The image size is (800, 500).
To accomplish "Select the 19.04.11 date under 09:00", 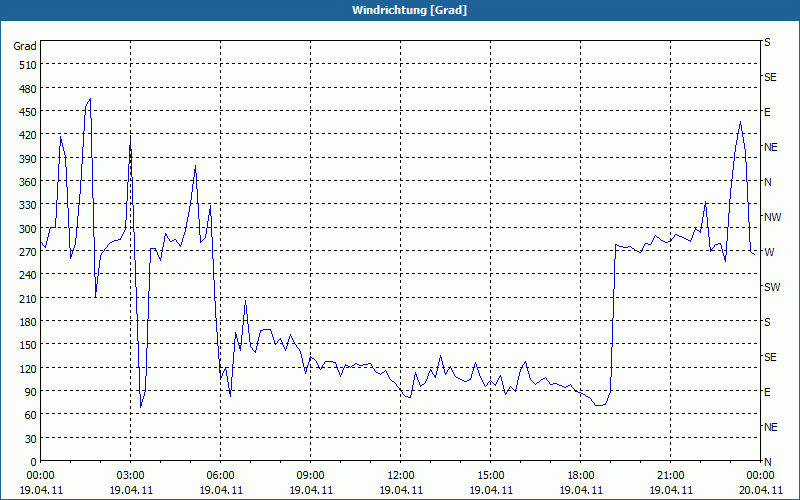I will (x=310, y=490).
